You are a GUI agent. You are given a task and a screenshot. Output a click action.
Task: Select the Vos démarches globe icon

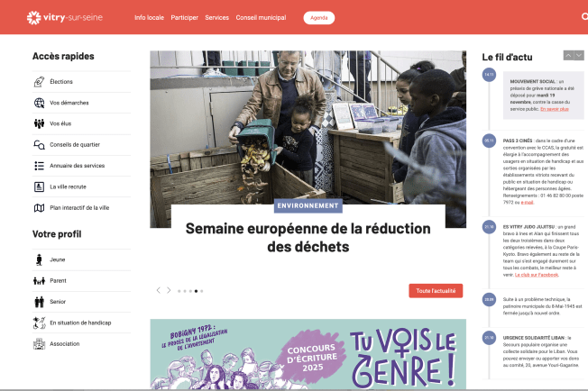tap(40, 103)
